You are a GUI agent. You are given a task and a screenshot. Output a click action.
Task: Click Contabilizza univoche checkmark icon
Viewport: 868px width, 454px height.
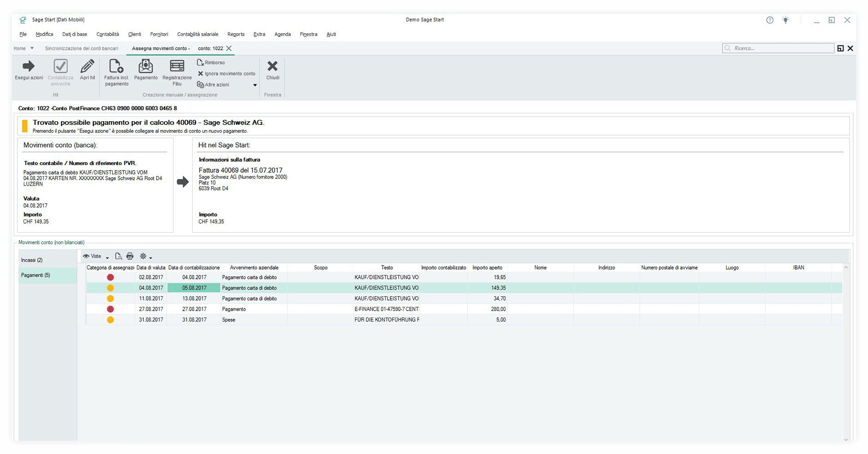pos(60,66)
